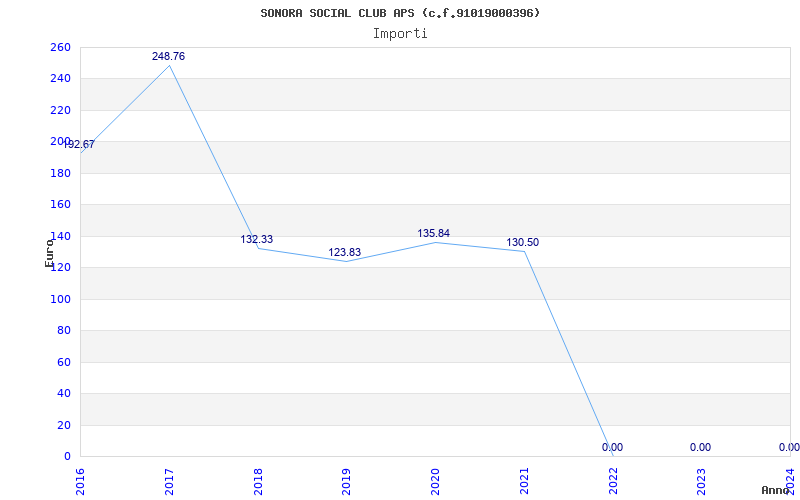Click the 40 y-axis tick label
Viewport: 800px width, 500px height.
[63, 393]
